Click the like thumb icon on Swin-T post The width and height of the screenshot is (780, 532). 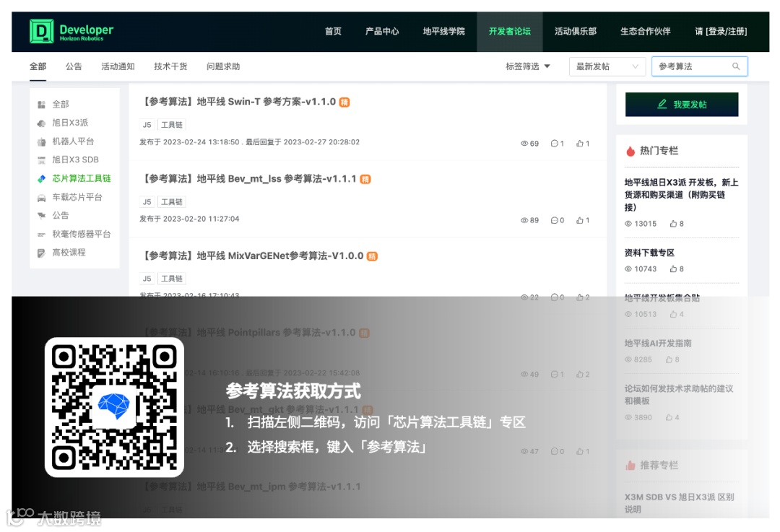(579, 143)
